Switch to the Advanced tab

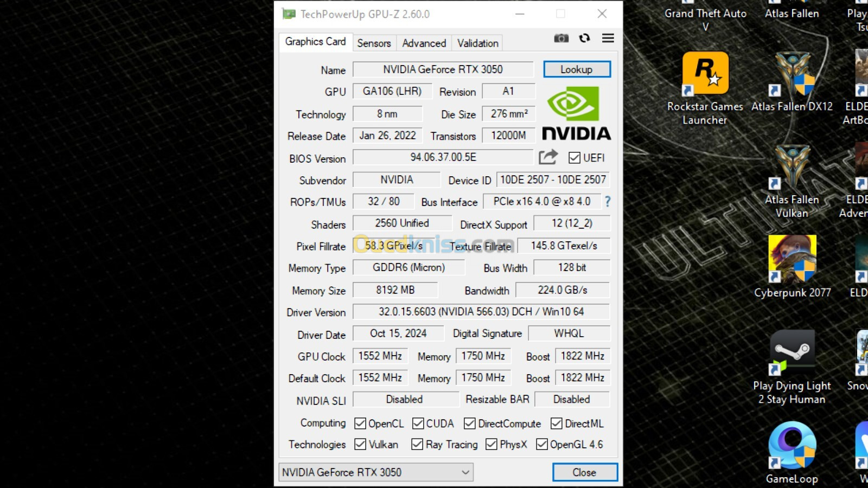coord(424,43)
